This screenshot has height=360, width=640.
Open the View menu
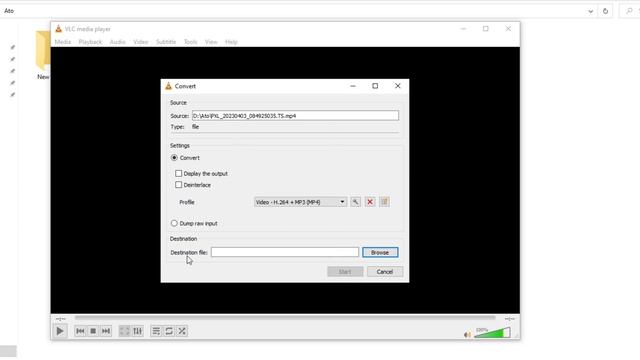coord(211,42)
